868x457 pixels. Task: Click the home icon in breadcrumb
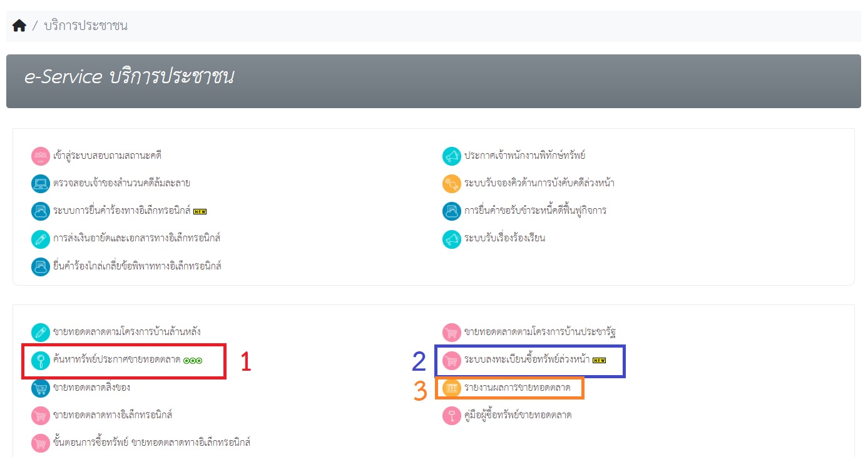click(x=19, y=26)
